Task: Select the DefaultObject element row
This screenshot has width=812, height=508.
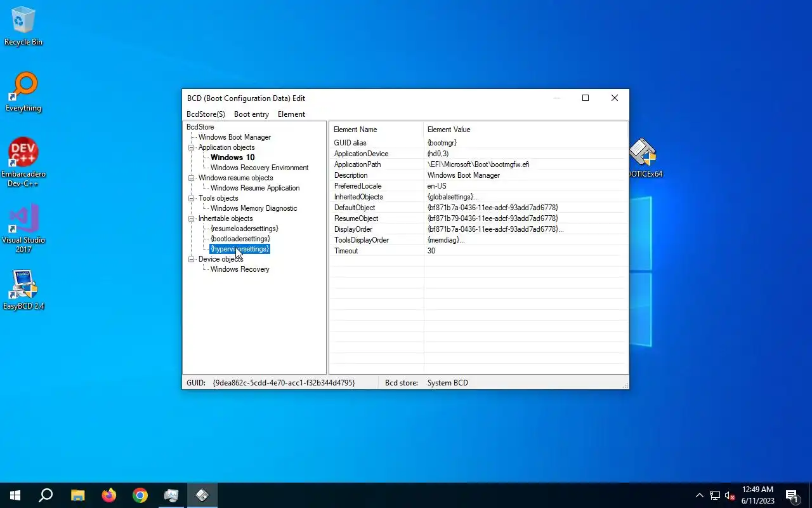Action: [478, 208]
